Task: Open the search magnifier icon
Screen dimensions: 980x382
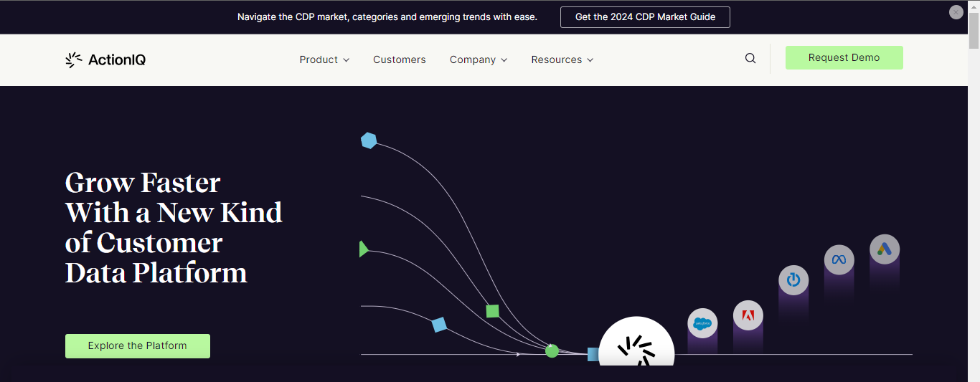Action: [750, 59]
